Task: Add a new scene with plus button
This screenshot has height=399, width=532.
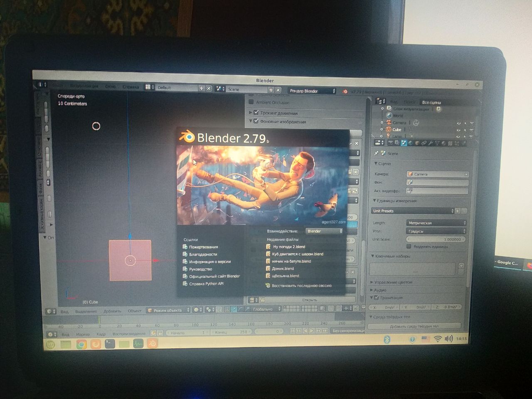Action: (x=271, y=89)
